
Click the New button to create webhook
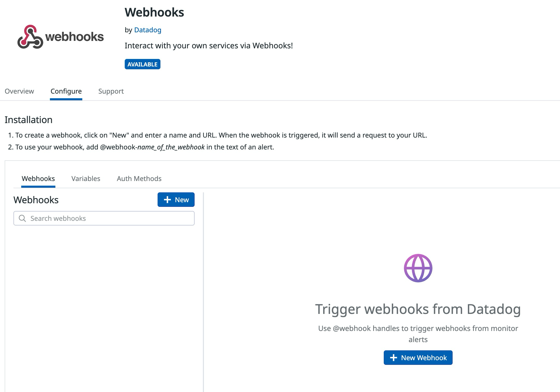coord(176,199)
